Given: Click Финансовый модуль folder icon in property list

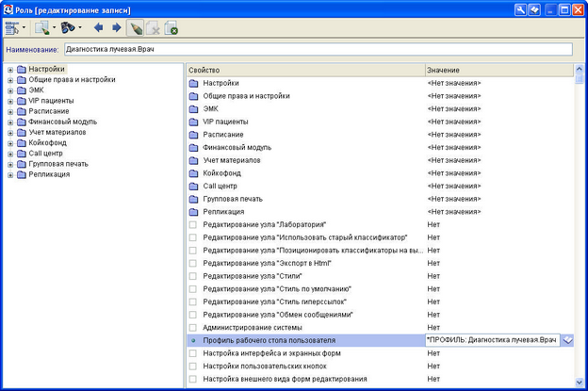Looking at the screenshot, I should pyautogui.click(x=193, y=148).
